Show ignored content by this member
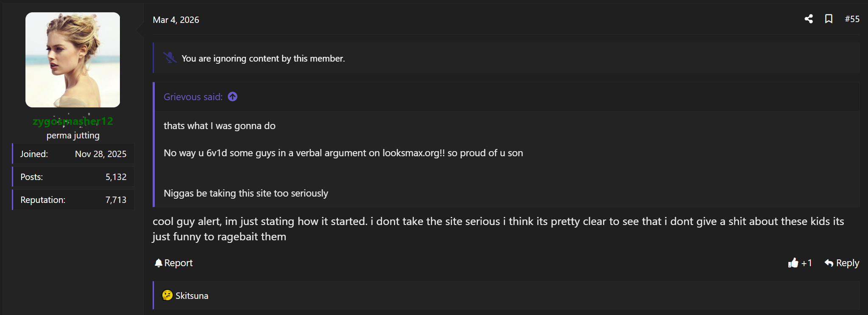Image resolution: width=868 pixels, height=315 pixels. tap(263, 59)
